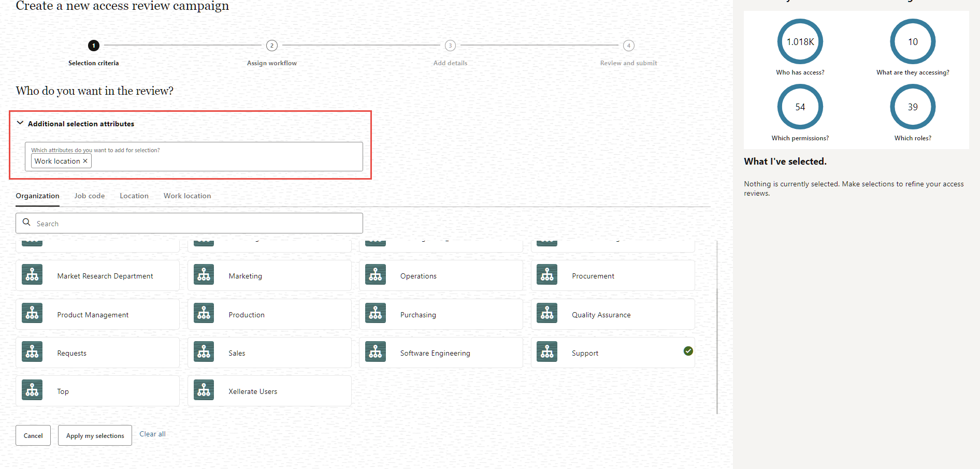Toggle selection of the Top organization
This screenshot has width=980, height=469.
tap(97, 390)
